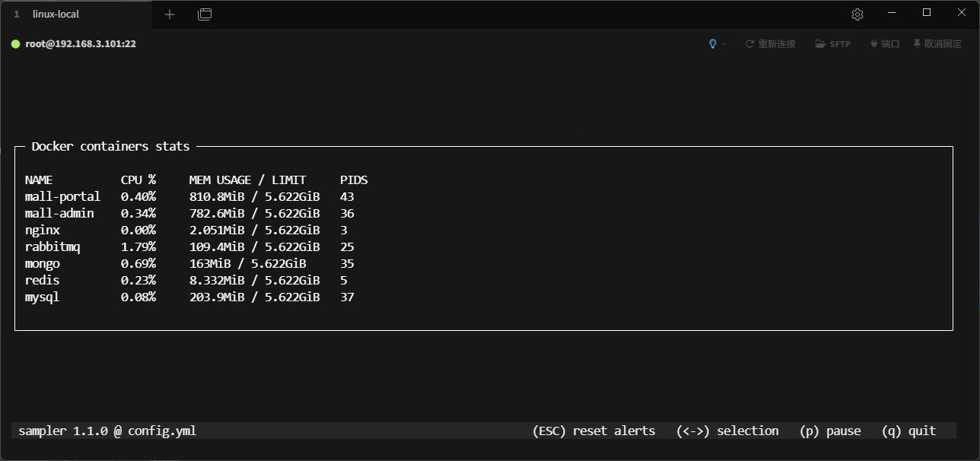Image resolution: width=980 pixels, height=461 pixels.
Task: Click the blue lightbulb icon
Action: pos(712,44)
